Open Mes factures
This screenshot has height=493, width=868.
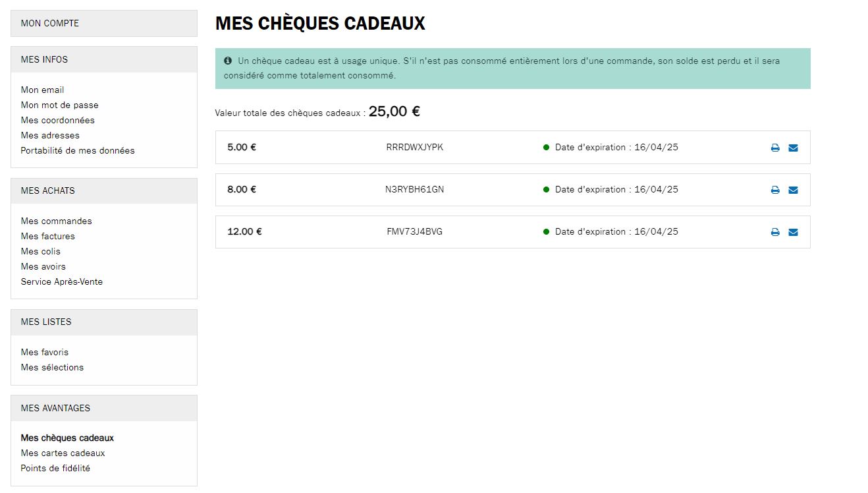point(47,236)
